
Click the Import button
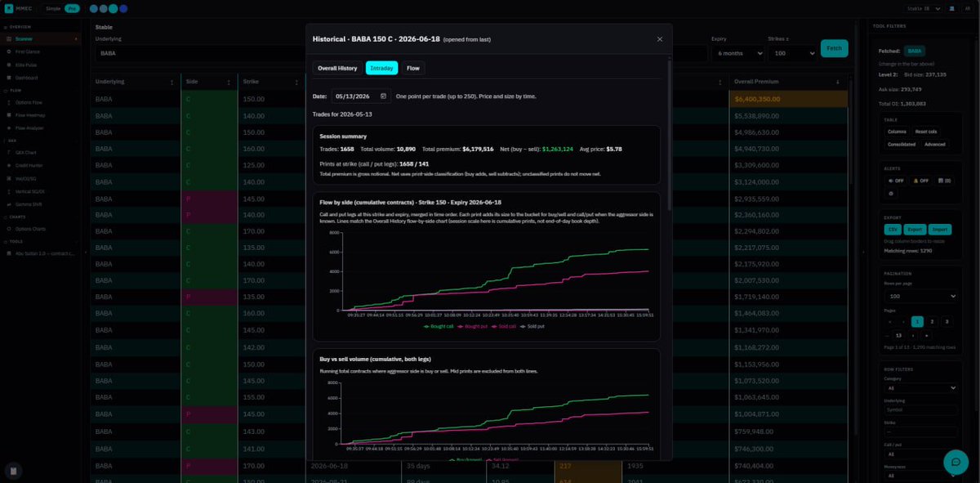940,230
